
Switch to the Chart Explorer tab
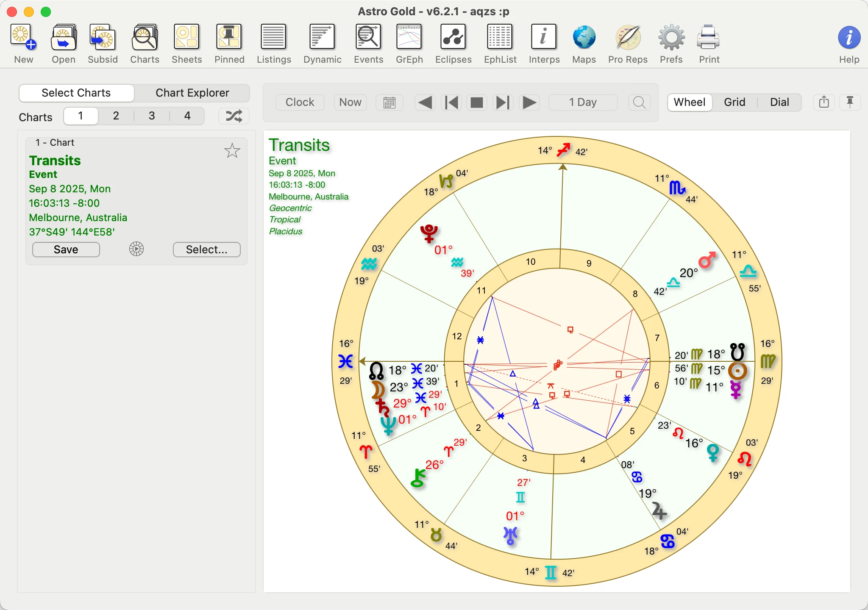pyautogui.click(x=192, y=93)
